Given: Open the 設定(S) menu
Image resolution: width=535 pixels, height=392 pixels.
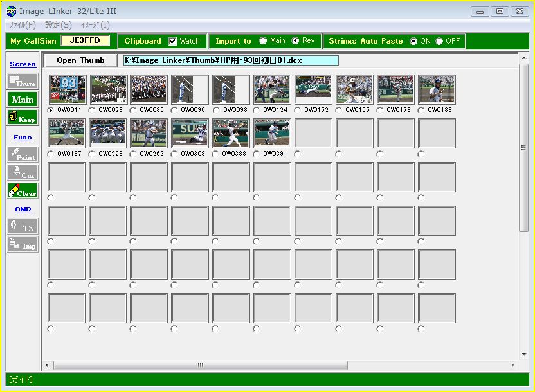Looking at the screenshot, I should coord(59,25).
